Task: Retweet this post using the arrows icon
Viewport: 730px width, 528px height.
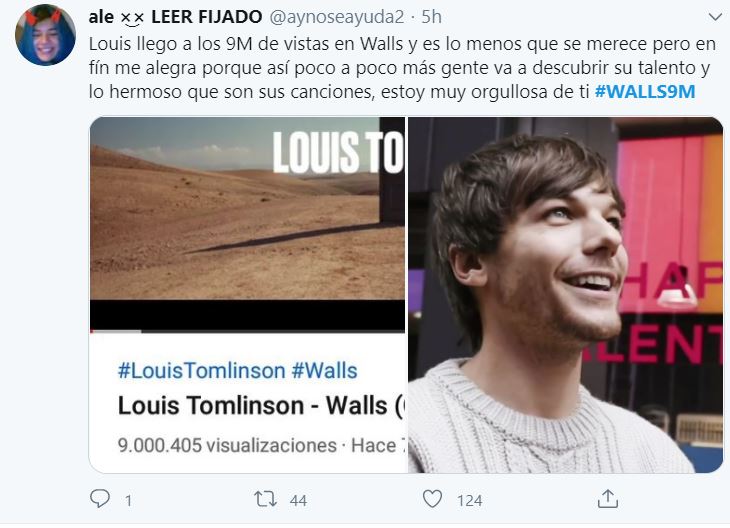Action: (x=265, y=499)
